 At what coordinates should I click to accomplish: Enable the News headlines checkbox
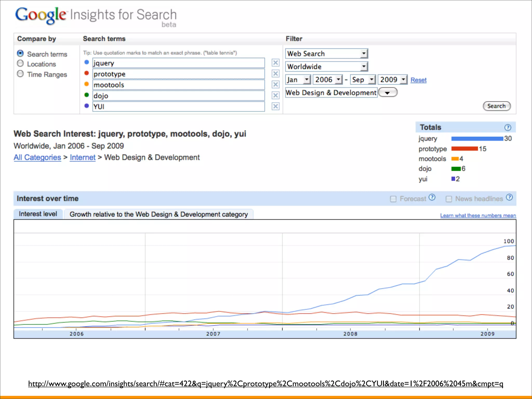pyautogui.click(x=449, y=199)
